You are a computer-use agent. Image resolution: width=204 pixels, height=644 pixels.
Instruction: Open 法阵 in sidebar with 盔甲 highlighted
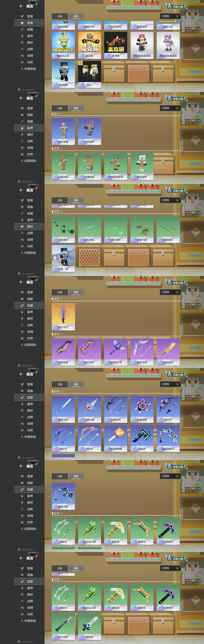(x=29, y=141)
